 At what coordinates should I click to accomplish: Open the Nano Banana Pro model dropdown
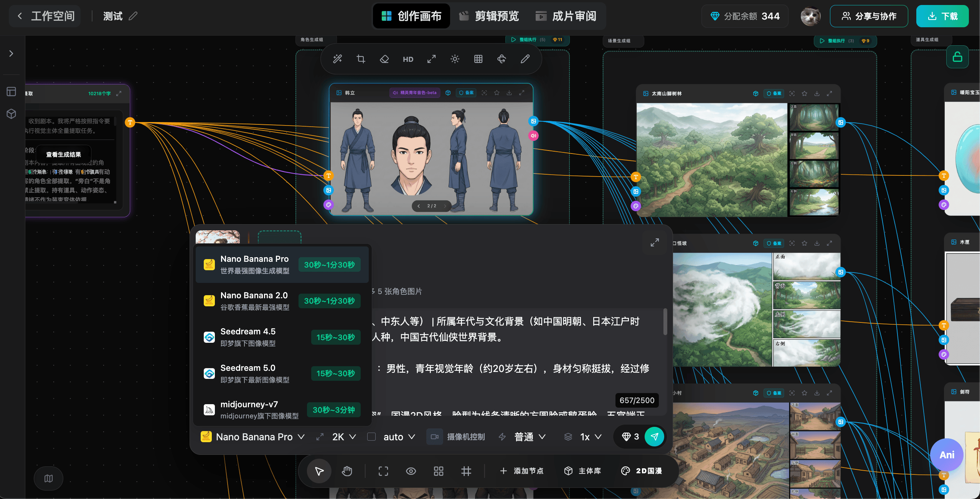[x=252, y=437]
